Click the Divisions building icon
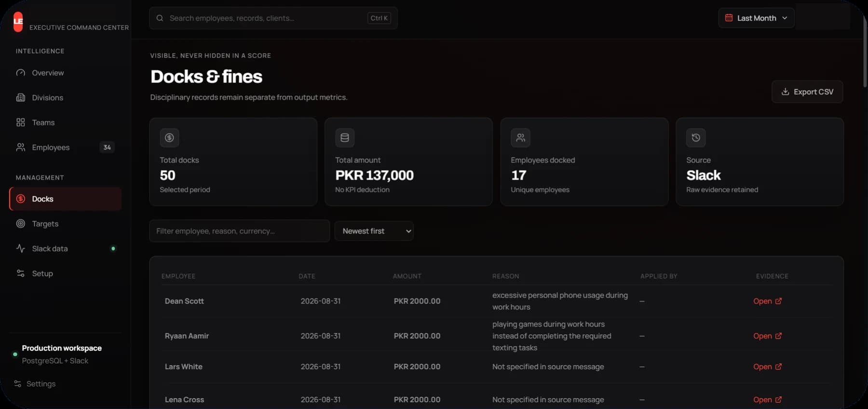Viewport: 868px width, 409px height. [20, 97]
